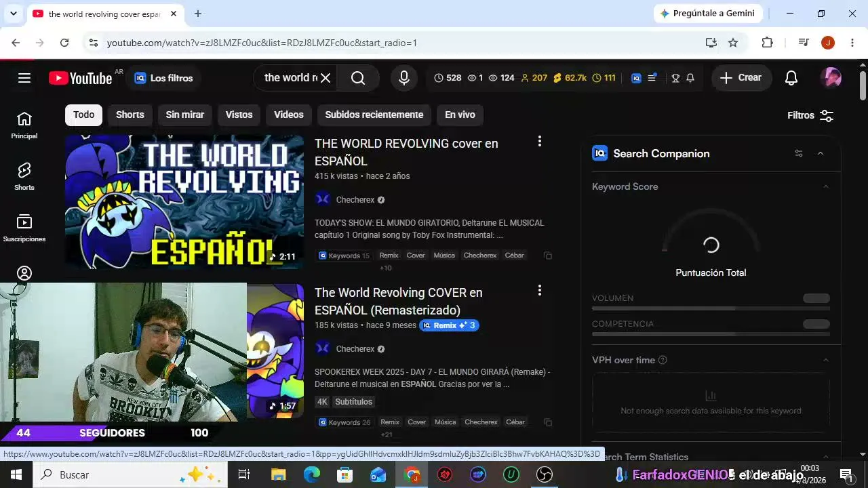Copy keywords of the second video

point(548,422)
